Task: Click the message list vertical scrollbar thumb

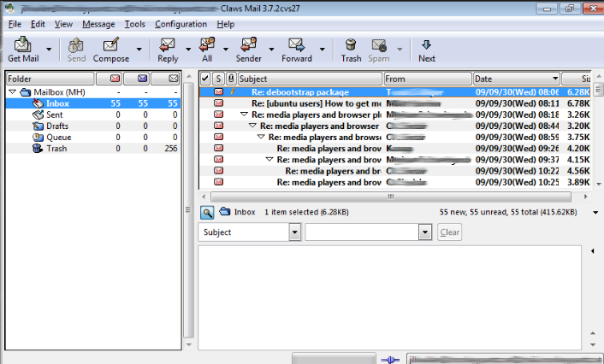Action: 598,89
